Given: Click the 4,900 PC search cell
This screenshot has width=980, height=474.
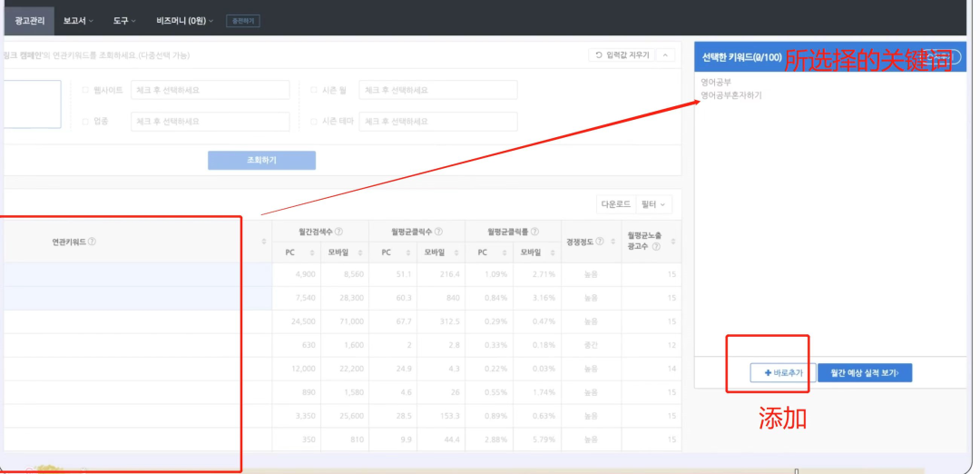Looking at the screenshot, I should coord(296,274).
